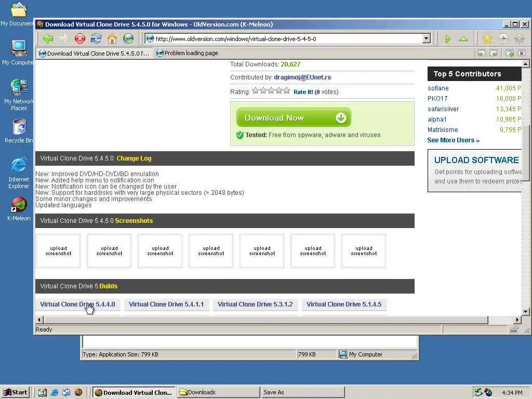Viewport: 532px width, 399px height.
Task: Switch to the previous tab
Action: (482, 53)
